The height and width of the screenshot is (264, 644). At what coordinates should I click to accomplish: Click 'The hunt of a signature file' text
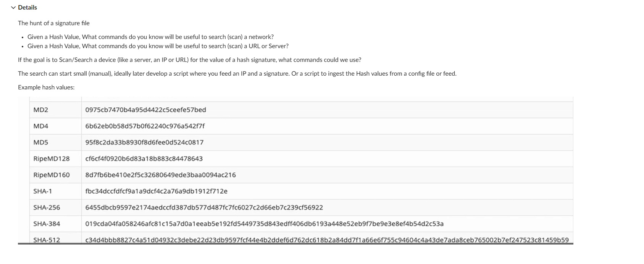pos(53,23)
